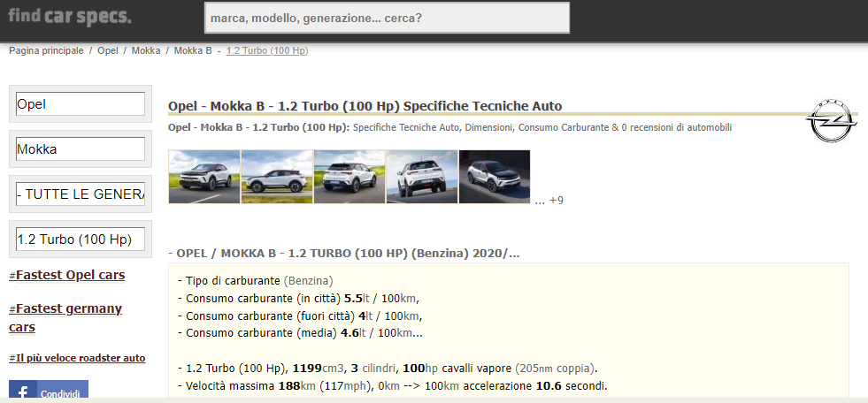868x403 pixels.
Task: Open the first Mokka front view photo
Action: (204, 177)
